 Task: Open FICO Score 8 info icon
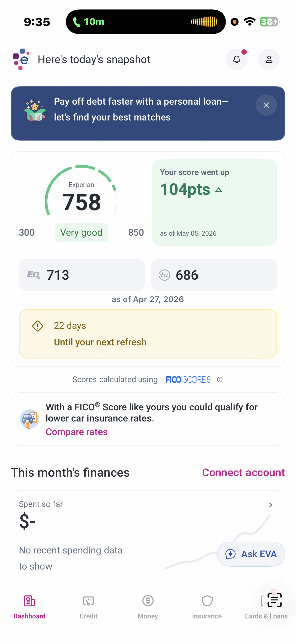tap(220, 380)
